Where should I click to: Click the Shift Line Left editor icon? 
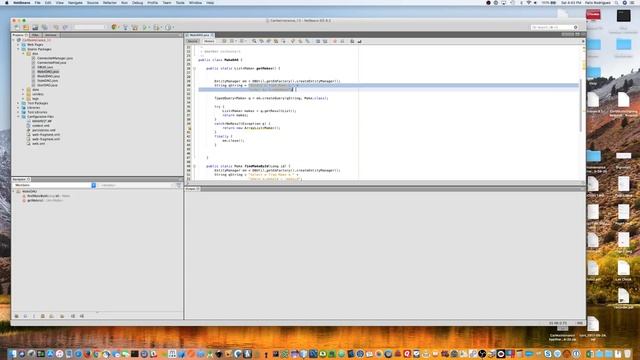click(x=318, y=41)
